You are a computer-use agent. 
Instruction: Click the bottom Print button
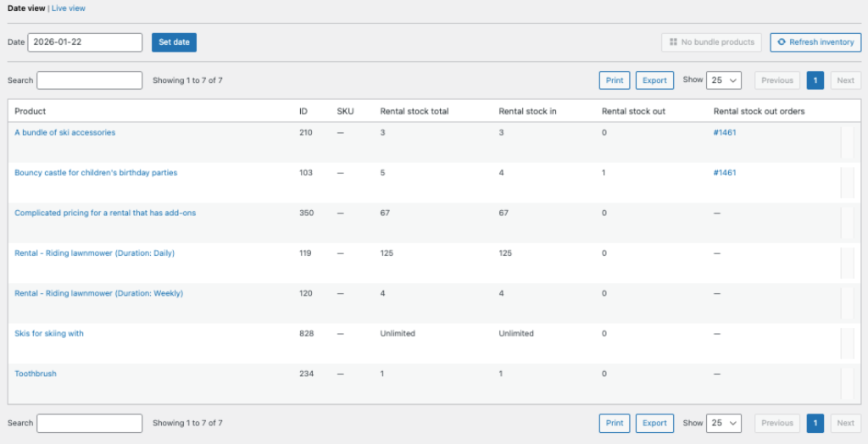tap(615, 423)
